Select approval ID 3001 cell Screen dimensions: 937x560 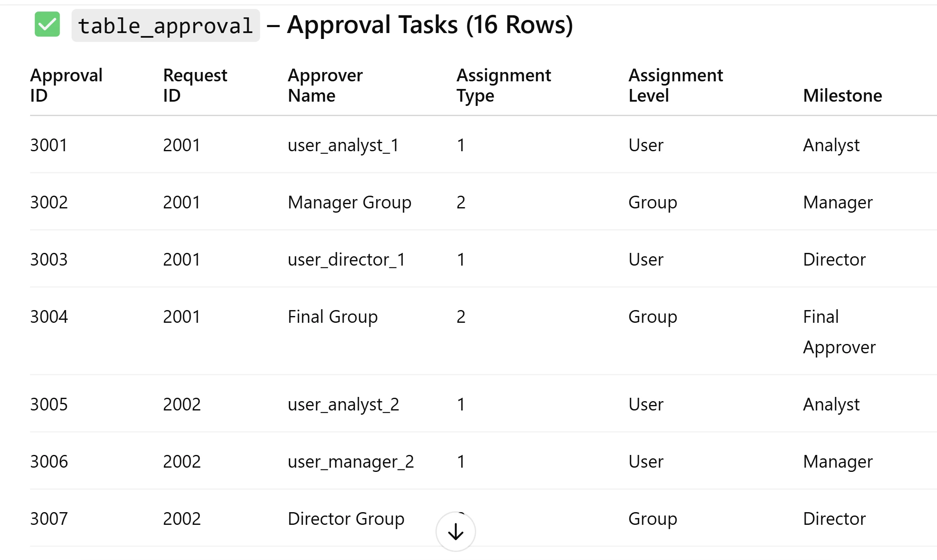pyautogui.click(x=49, y=145)
